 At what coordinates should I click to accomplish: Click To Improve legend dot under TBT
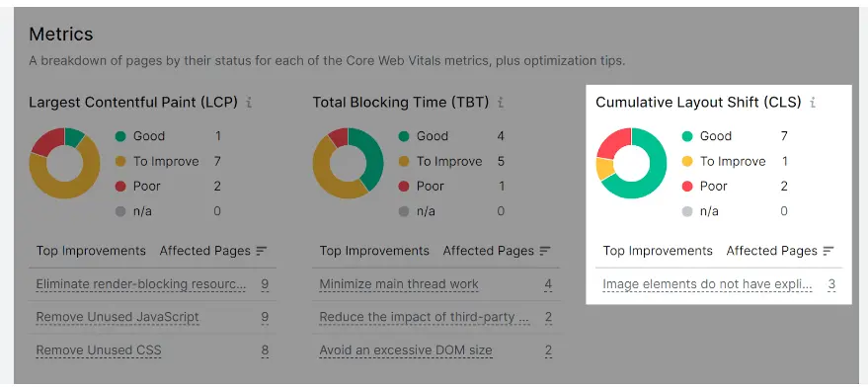coord(404,162)
